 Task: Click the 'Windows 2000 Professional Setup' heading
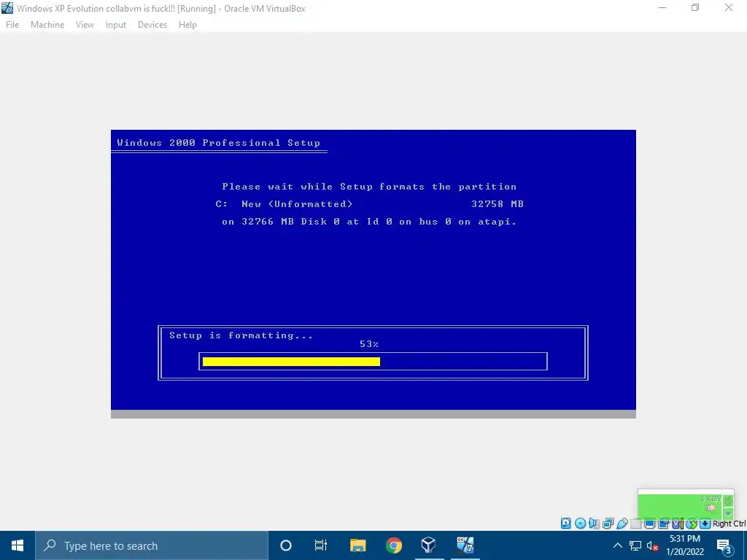pyautogui.click(x=218, y=143)
